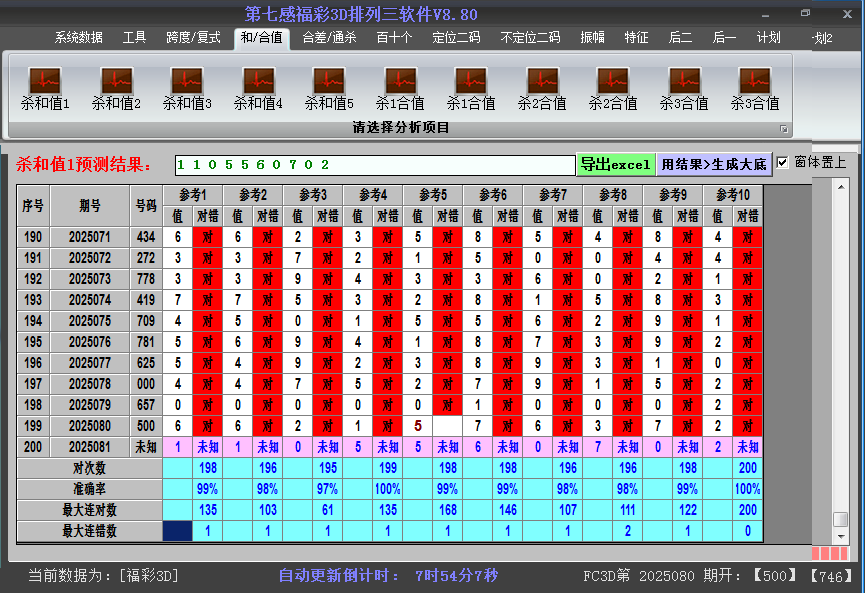
Task: Click the dark blue cell in 最大连错数 row
Action: point(178,531)
